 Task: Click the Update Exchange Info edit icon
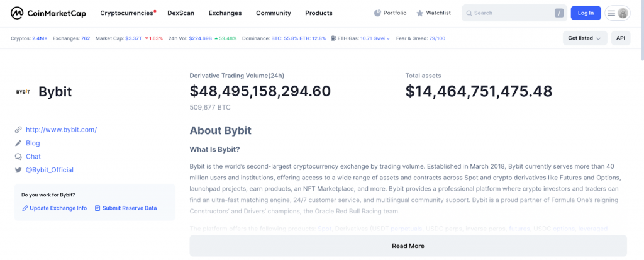tap(25, 208)
